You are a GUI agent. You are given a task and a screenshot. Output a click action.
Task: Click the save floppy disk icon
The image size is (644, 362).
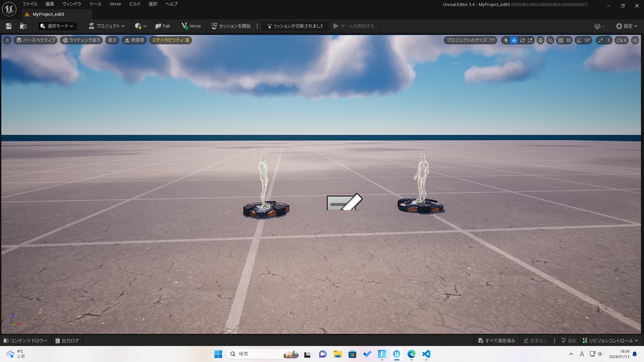[x=9, y=26]
